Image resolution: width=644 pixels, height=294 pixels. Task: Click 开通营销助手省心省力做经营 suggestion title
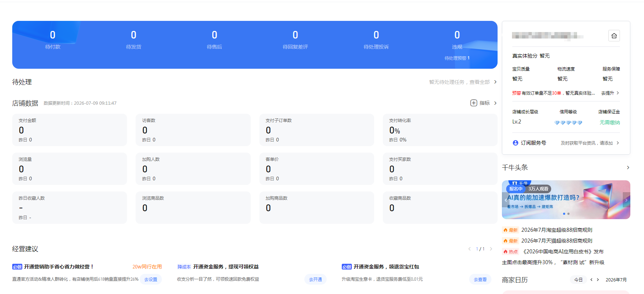coord(59,267)
